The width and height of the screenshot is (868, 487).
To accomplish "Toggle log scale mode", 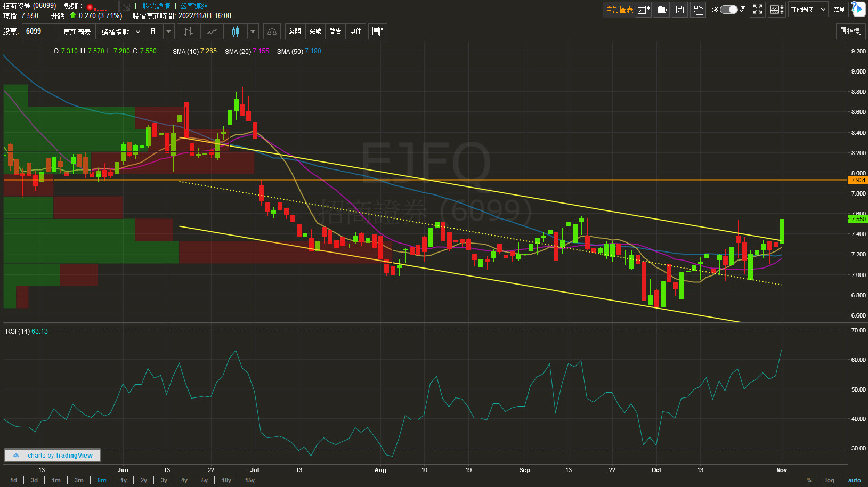I will pos(830,480).
